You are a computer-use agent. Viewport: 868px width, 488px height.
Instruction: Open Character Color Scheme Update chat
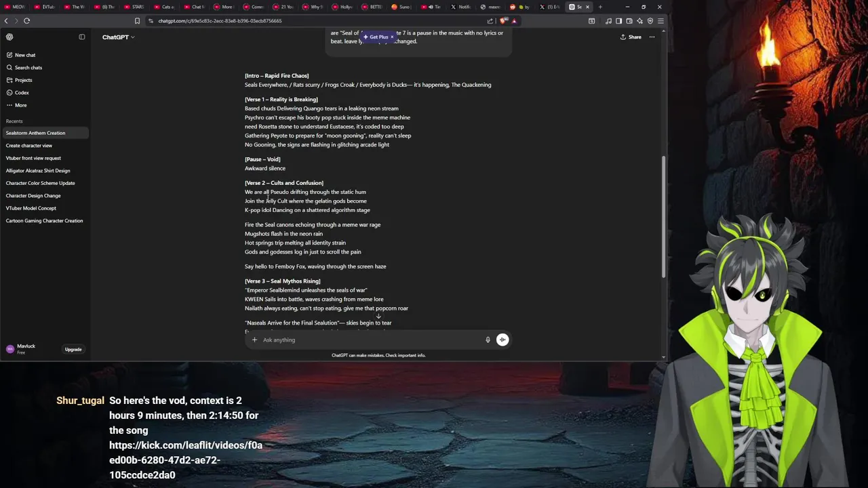pyautogui.click(x=45, y=183)
